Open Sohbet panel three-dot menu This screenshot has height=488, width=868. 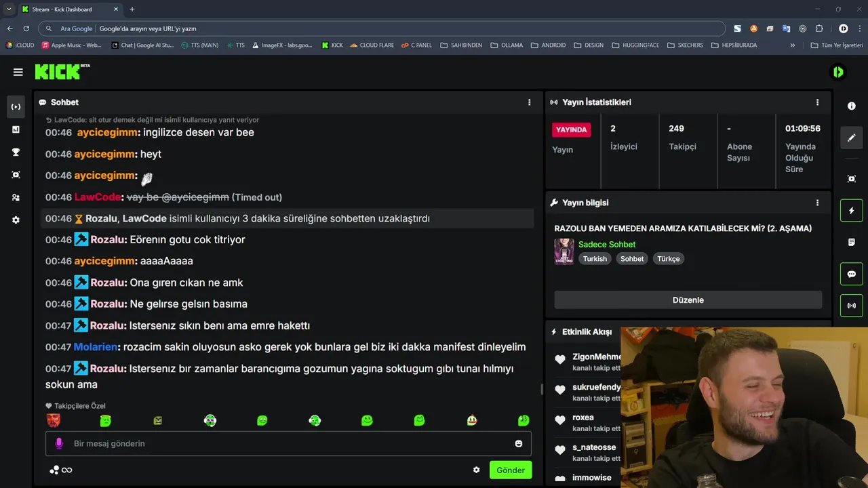pos(530,102)
